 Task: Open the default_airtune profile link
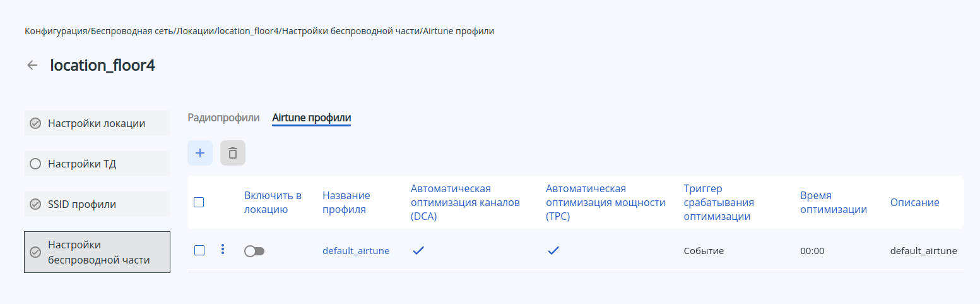pos(356,251)
